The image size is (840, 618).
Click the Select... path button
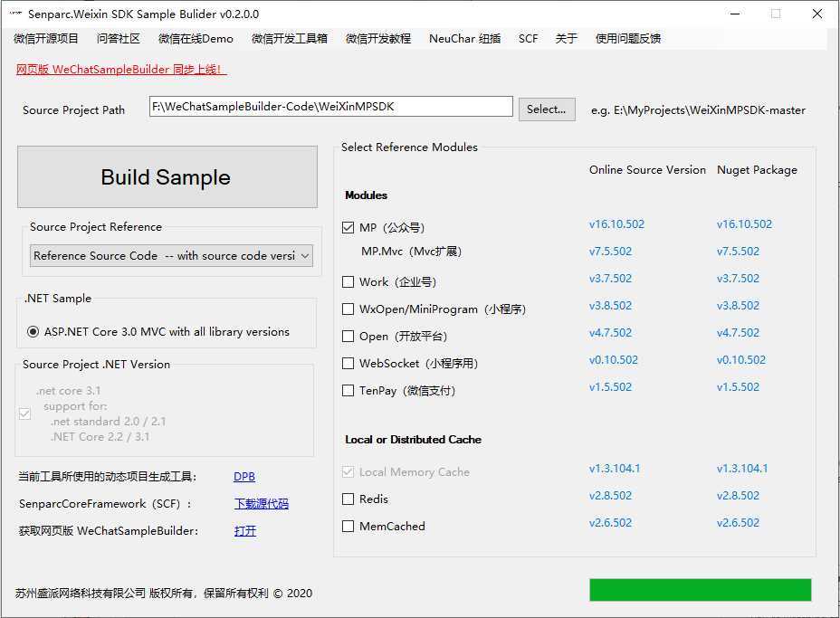(x=547, y=109)
